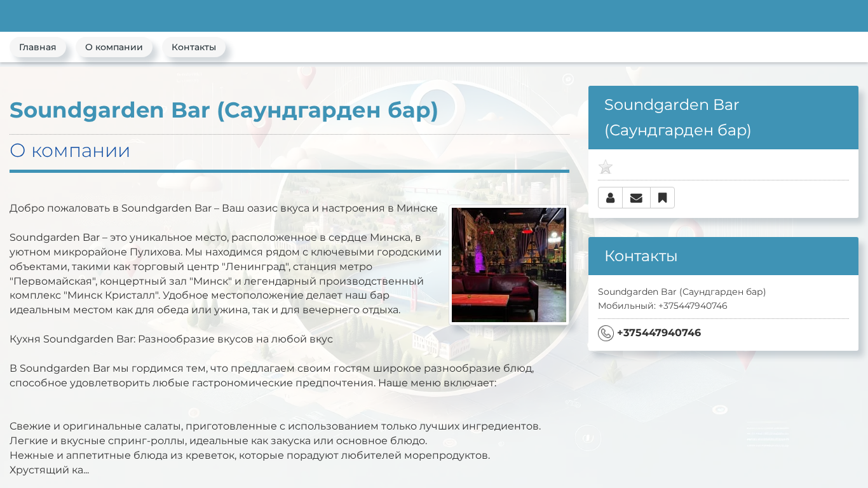Screen dimensions: 868x488
Task: Click the Добро пожаловать в Soundgarden Bar line
Action: pyautogui.click(x=224, y=208)
